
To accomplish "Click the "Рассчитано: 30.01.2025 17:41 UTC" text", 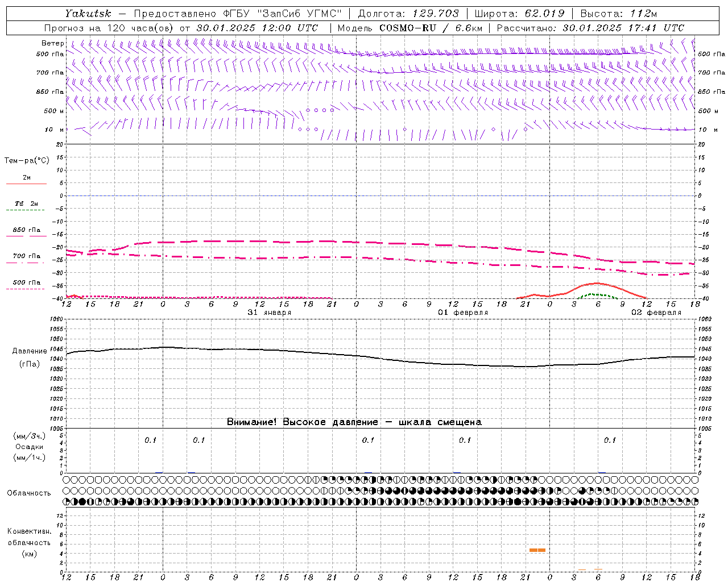I will [591, 28].
